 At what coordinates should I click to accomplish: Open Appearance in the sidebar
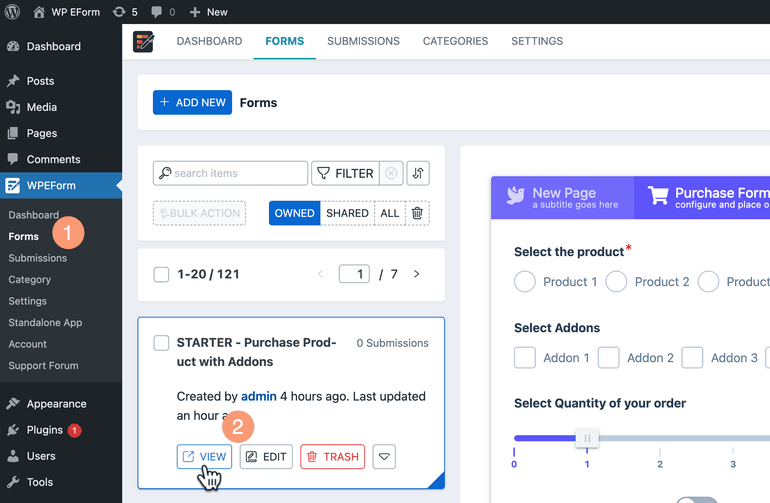coord(56,404)
